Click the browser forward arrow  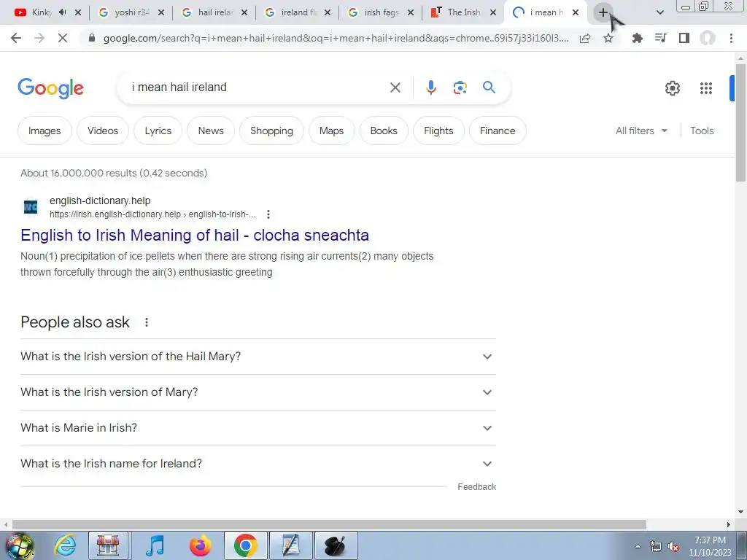[39, 38]
